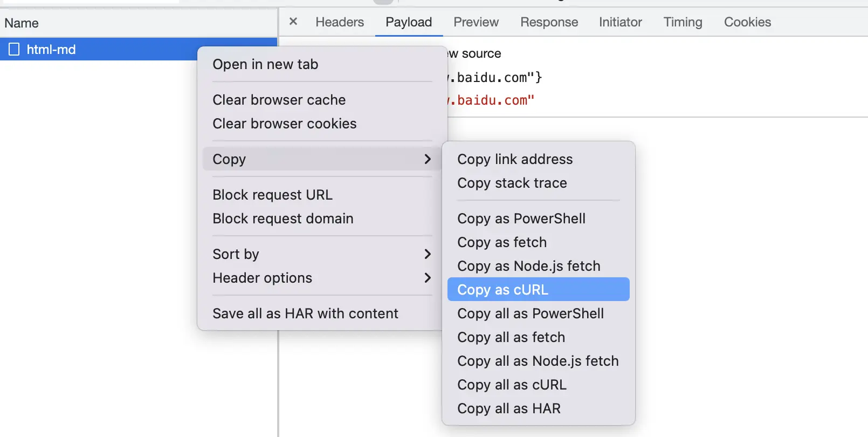This screenshot has height=437, width=868.
Task: Switch to the Headers tab
Action: point(340,22)
